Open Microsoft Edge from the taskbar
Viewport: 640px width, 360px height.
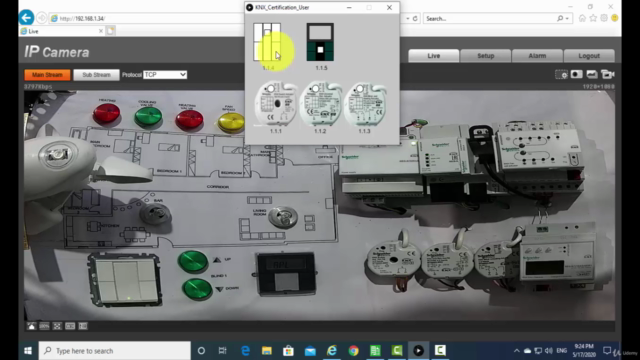click(x=245, y=351)
